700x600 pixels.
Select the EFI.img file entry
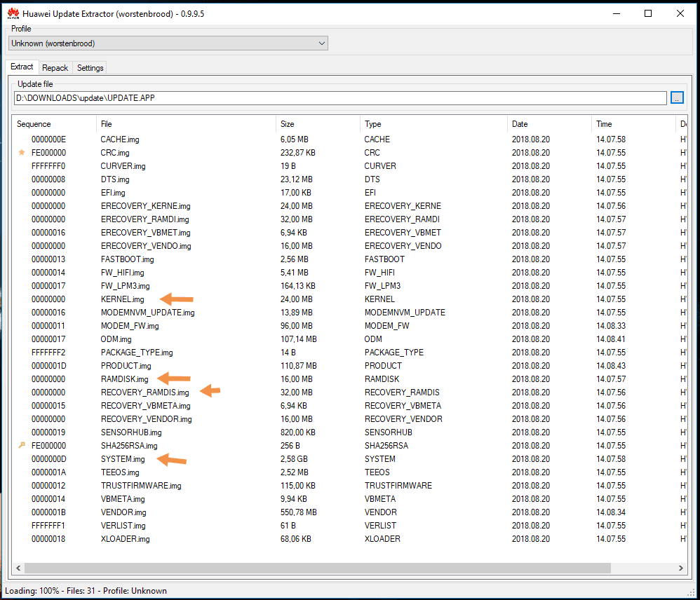click(x=113, y=193)
